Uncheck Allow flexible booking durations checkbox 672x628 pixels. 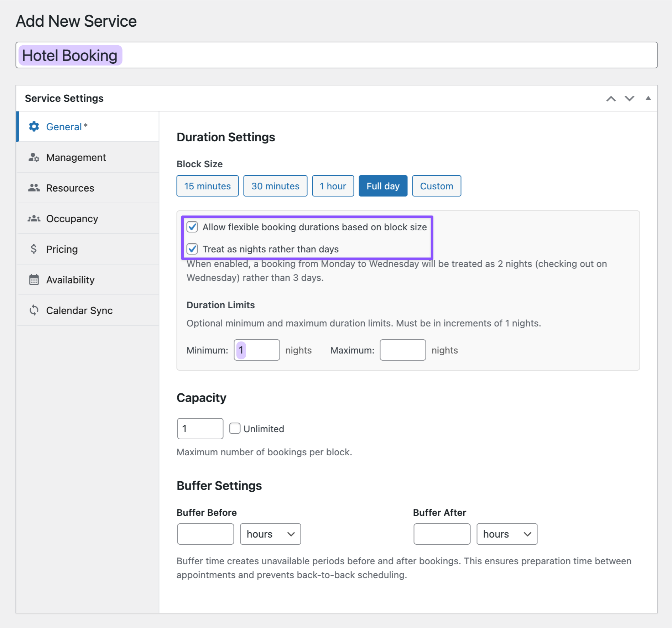point(192,227)
